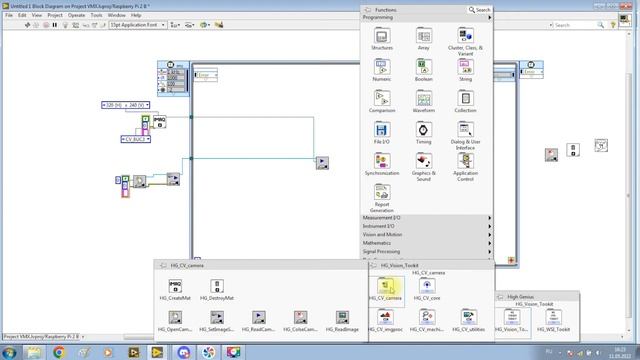640x360 pixels.
Task: Open the Graphics & Sound palette
Action: [424, 161]
